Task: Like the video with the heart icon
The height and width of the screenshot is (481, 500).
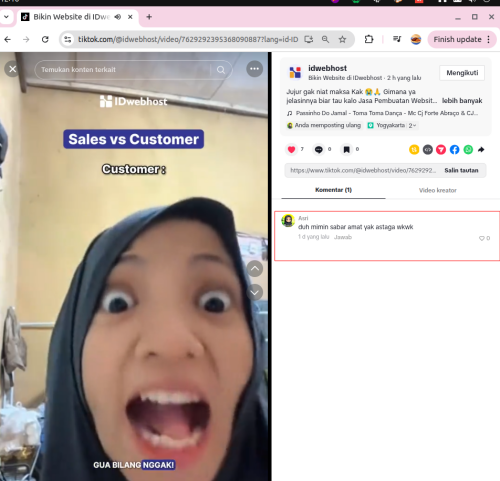Action: click(291, 150)
